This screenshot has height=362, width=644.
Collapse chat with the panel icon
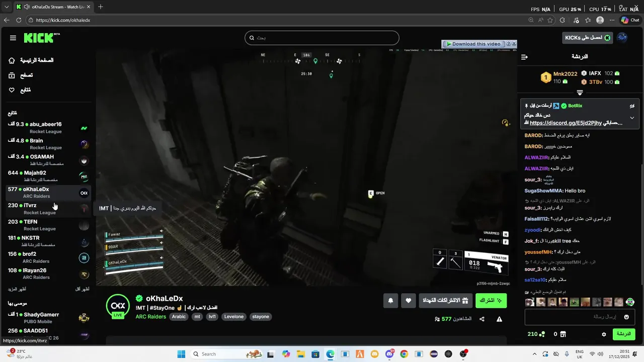click(524, 57)
